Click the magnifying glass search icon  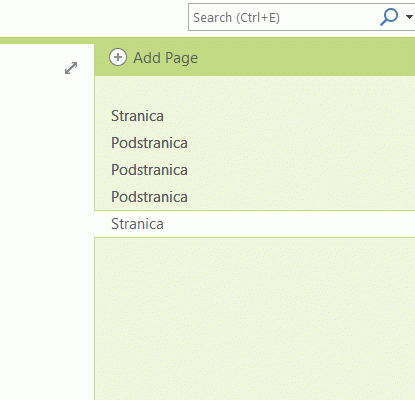coord(389,17)
